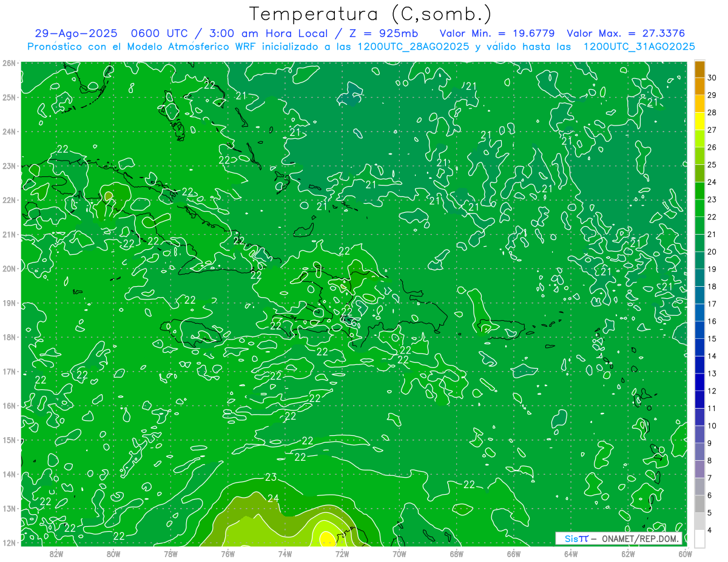This screenshot has width=728, height=562.
Task: Click the "70W" longitude axis label
Action: click(399, 553)
